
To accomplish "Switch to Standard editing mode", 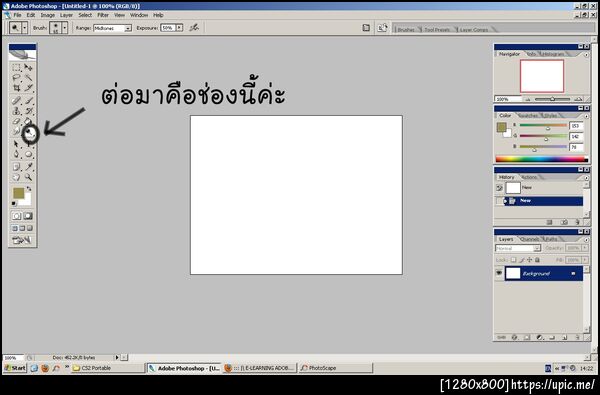I will click(x=16, y=216).
